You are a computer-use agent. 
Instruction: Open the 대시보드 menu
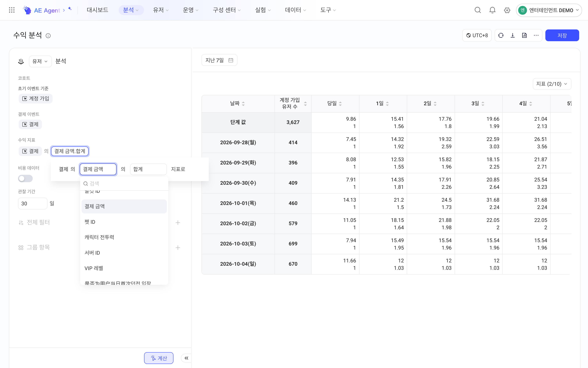tap(97, 10)
